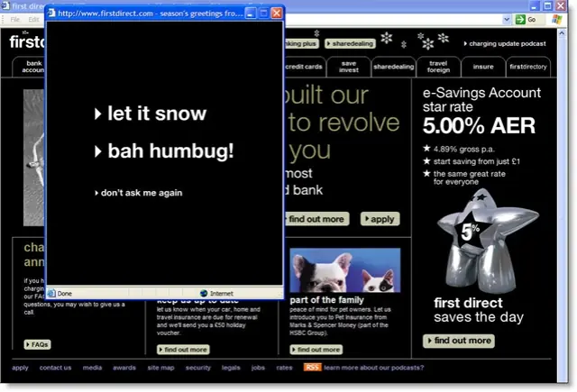577x392 pixels.
Task: Open the firstdirectory tab
Action: tap(528, 67)
